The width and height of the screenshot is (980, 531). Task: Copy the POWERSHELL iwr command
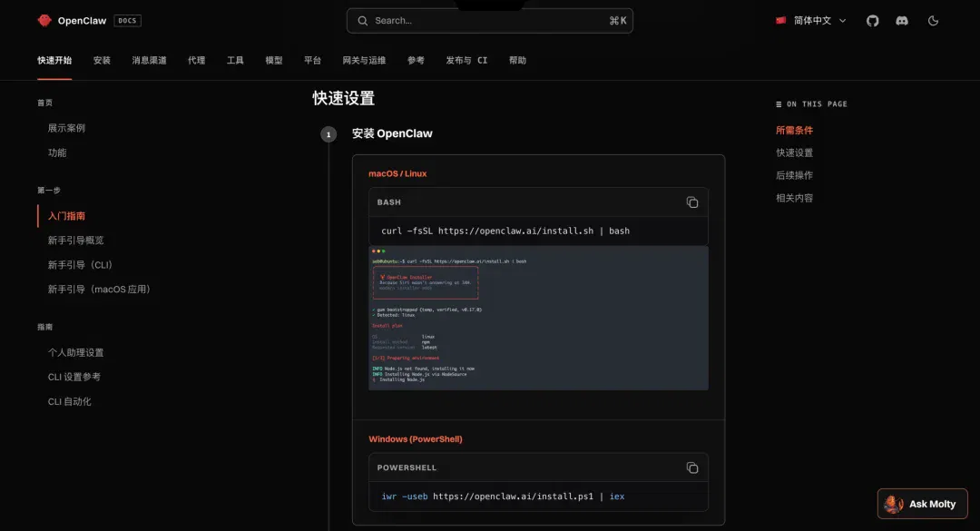691,467
